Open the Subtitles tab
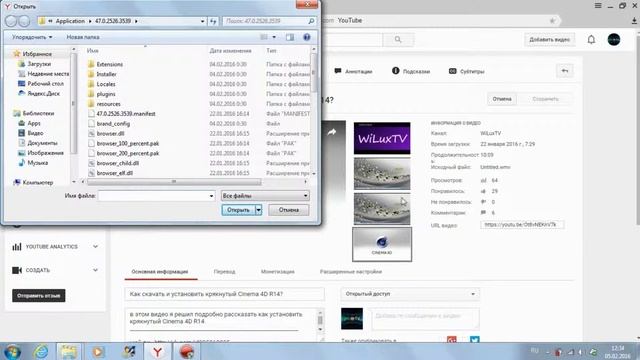Image resolution: width=640 pixels, height=360 pixels. click(467, 71)
